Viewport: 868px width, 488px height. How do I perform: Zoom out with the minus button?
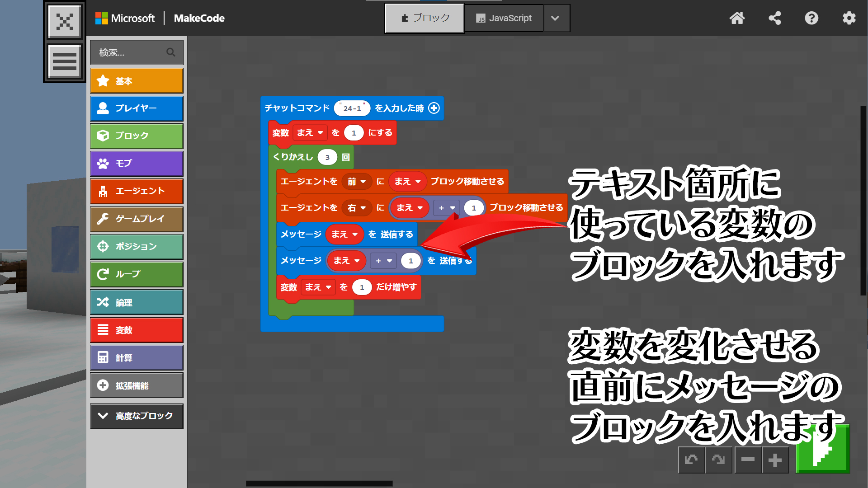coord(748,460)
